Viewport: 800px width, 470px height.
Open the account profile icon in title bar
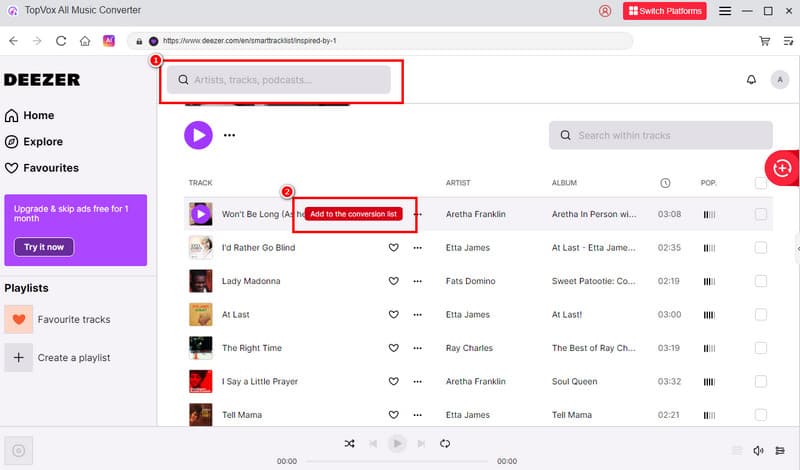pos(605,11)
